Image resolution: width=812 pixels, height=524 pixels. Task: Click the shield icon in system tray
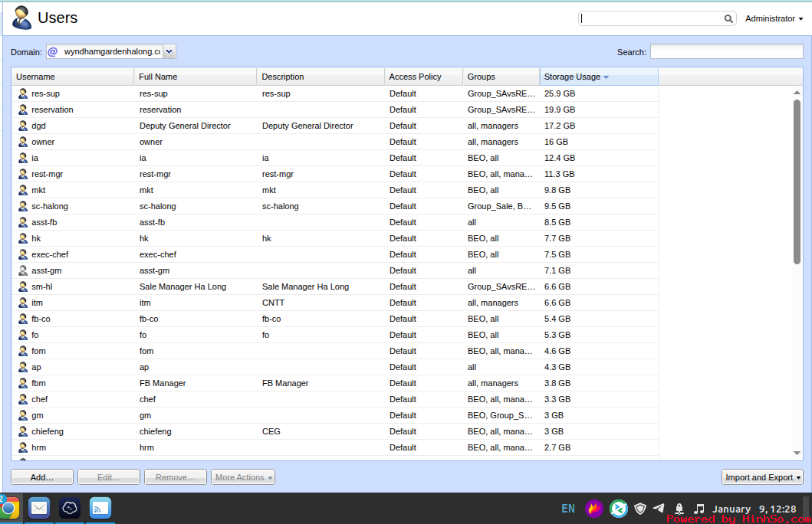click(x=640, y=509)
